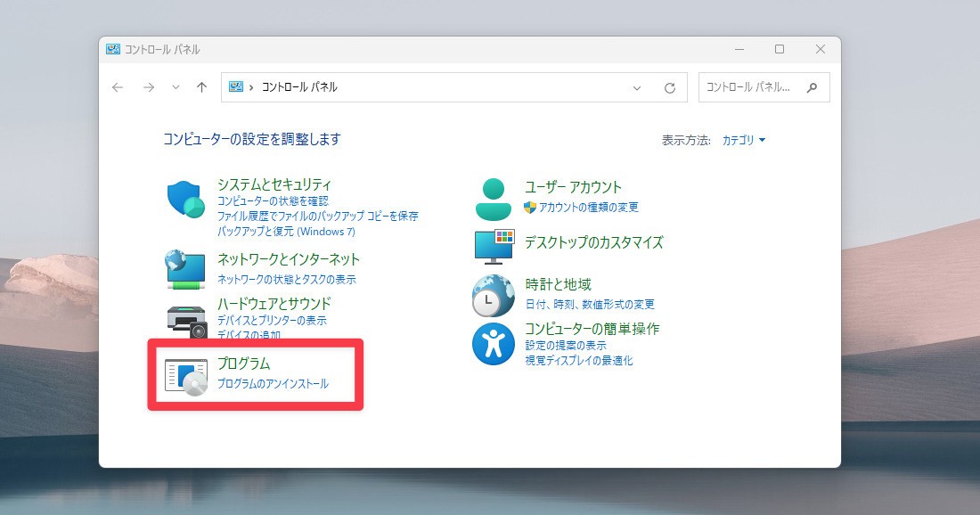Expand the recent locations dropdown arrow

[x=176, y=87]
